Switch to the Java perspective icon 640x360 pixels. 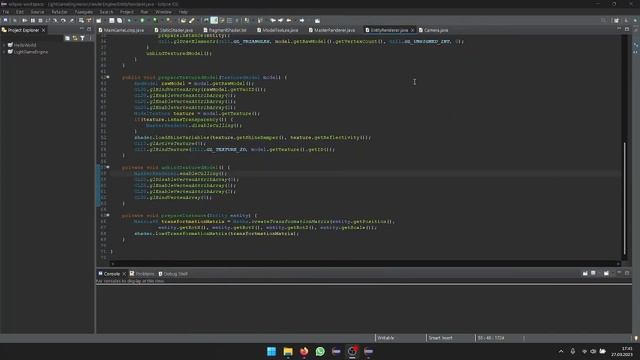[626, 20]
